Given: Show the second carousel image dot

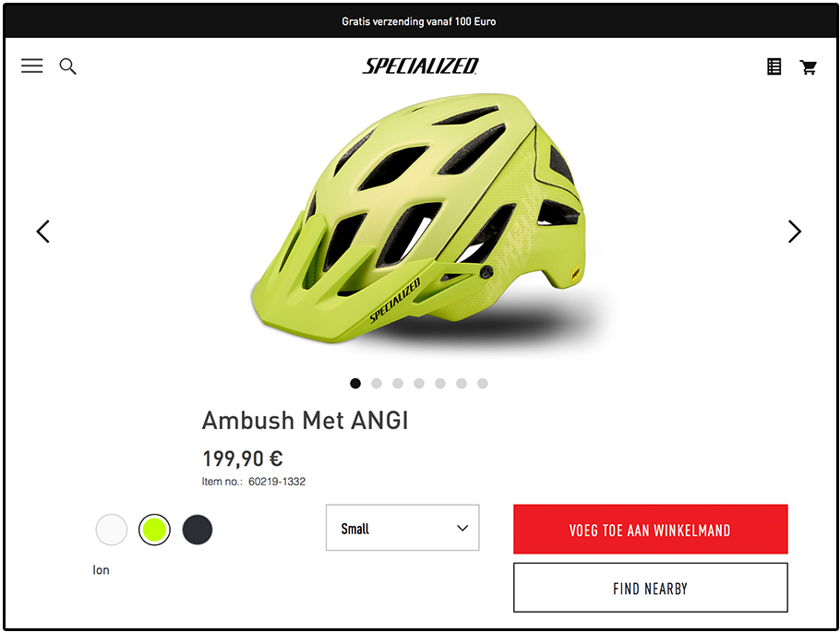Looking at the screenshot, I should [x=377, y=384].
